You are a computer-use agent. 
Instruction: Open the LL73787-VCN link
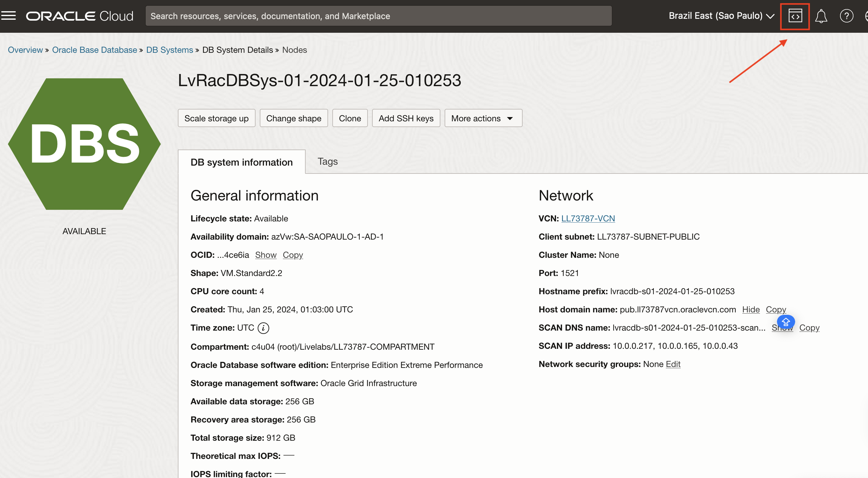588,219
